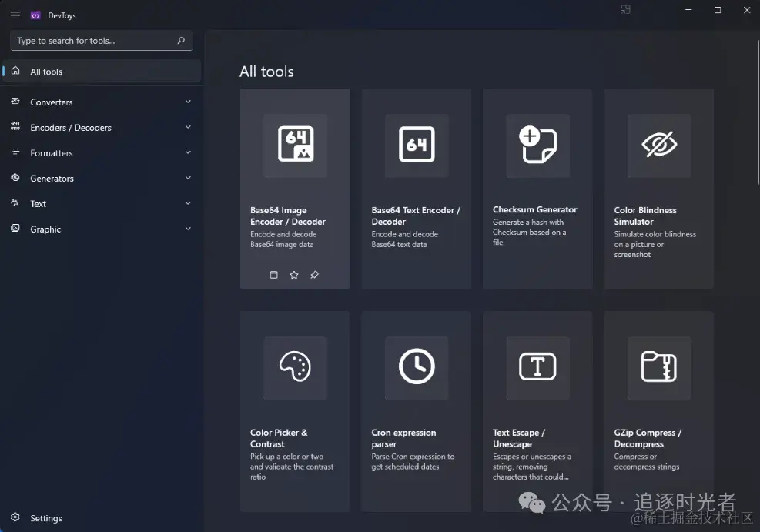Click Color Blindness Simulator title

[645, 216]
